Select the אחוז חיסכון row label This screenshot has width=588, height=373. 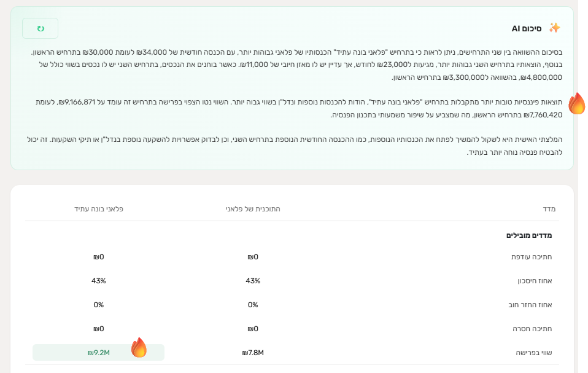click(x=535, y=281)
